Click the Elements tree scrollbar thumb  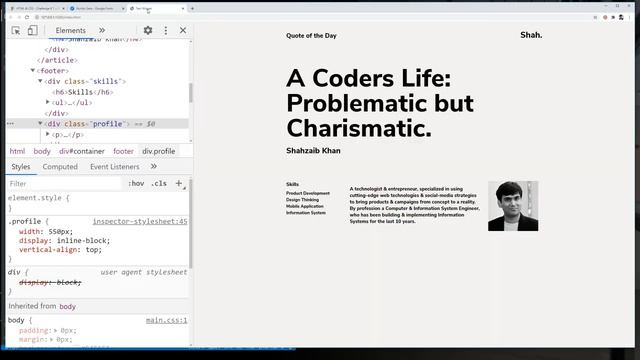pos(190,93)
